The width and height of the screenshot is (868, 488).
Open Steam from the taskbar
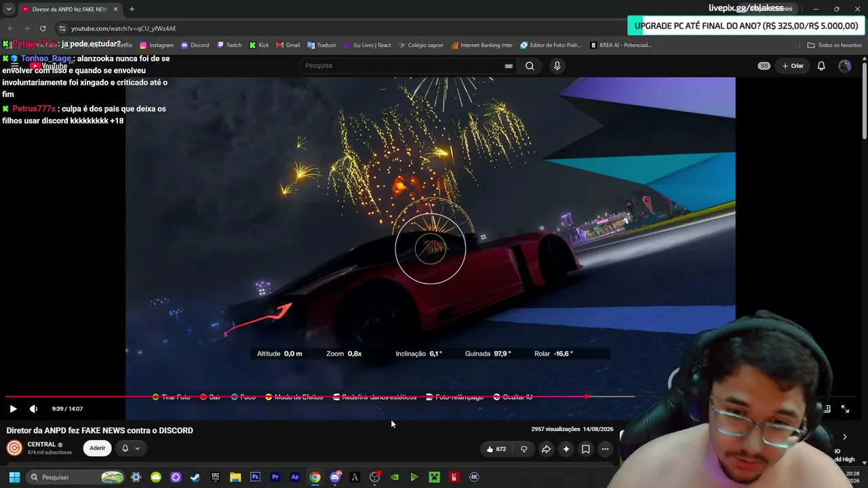click(195, 477)
